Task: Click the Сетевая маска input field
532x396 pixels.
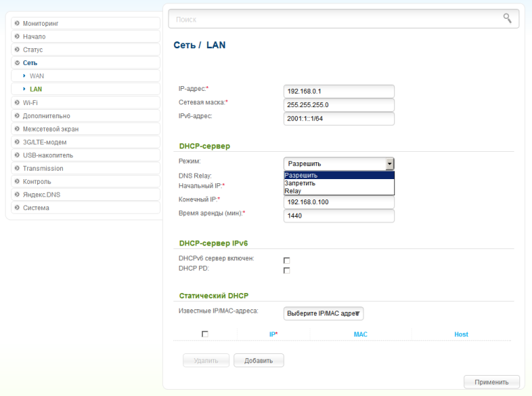Action: [x=339, y=105]
